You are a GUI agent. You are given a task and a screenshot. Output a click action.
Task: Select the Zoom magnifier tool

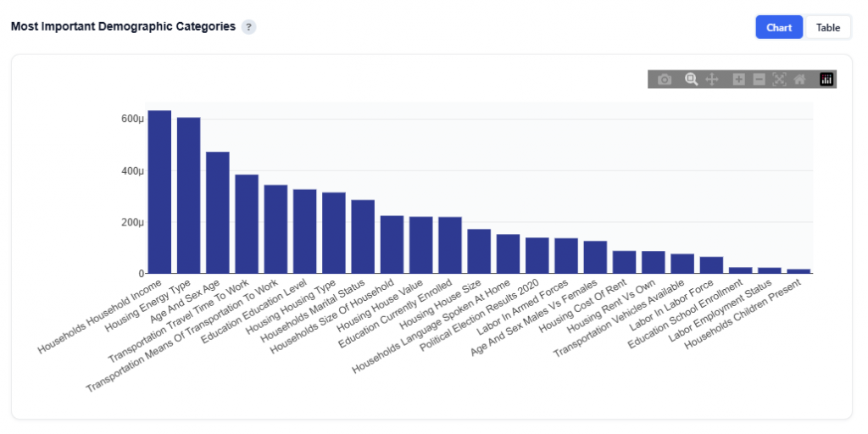(692, 80)
